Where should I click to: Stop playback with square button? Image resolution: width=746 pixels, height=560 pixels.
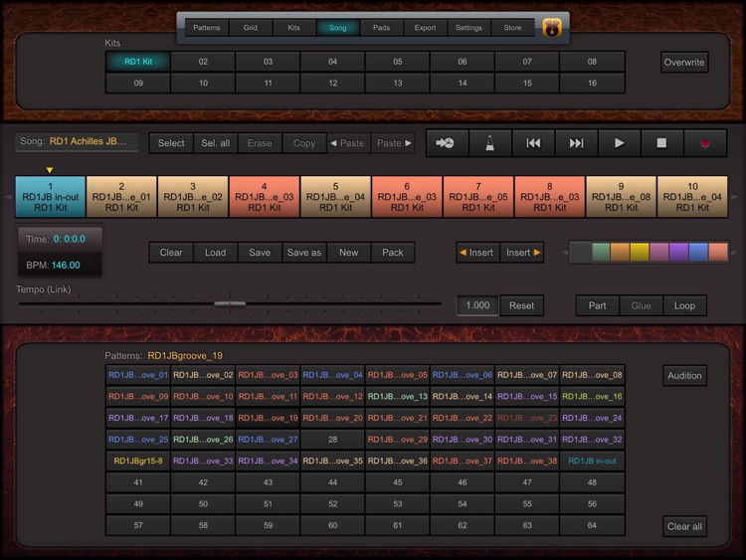(661, 143)
